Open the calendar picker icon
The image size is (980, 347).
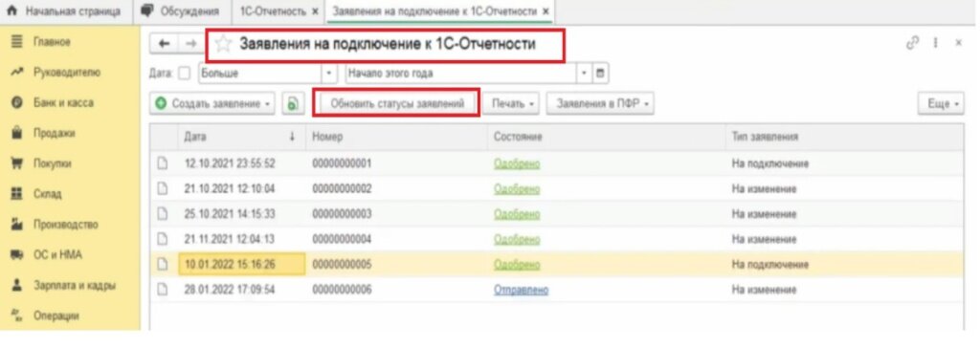tap(601, 74)
